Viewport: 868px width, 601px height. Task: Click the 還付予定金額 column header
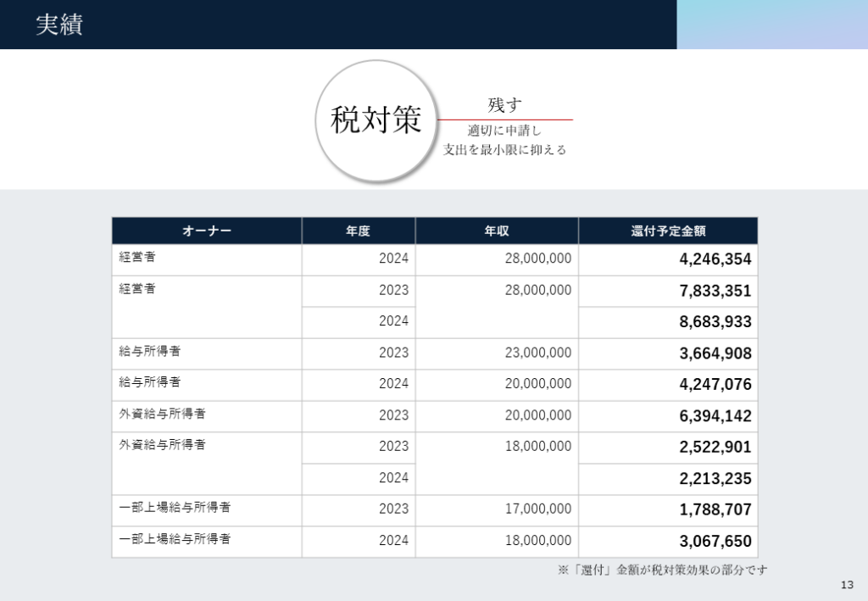point(668,231)
